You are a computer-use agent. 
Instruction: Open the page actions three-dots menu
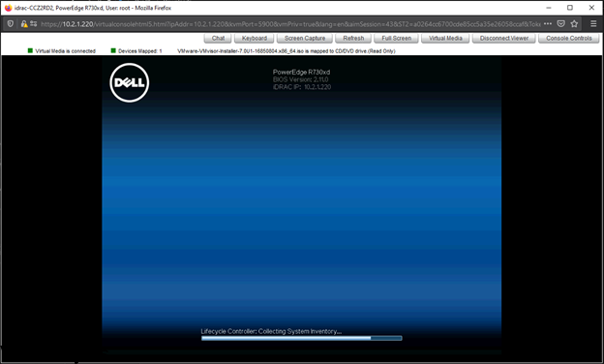pos(548,24)
